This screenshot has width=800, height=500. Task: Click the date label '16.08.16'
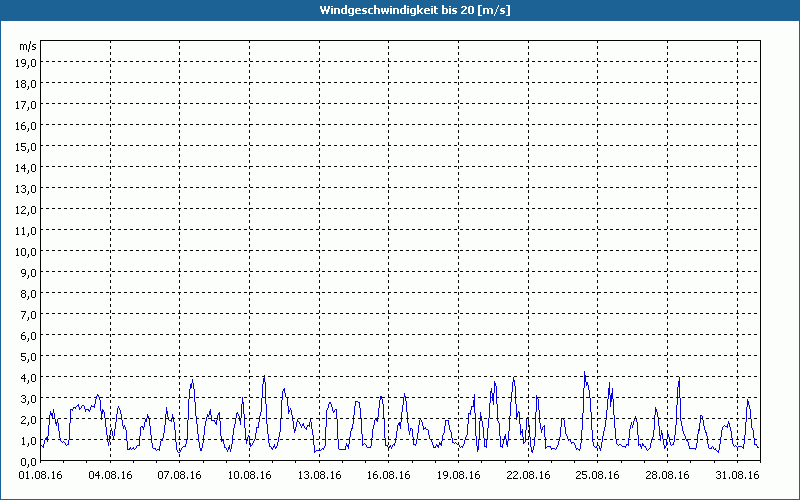tap(389, 475)
